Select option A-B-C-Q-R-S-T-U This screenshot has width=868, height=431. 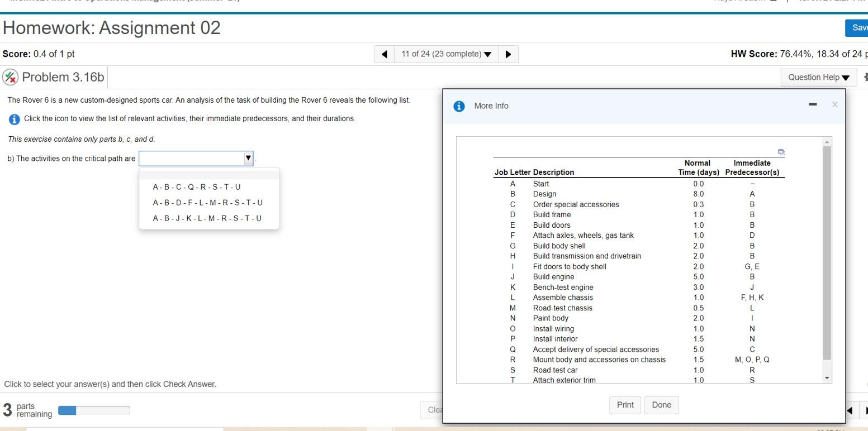tap(197, 187)
